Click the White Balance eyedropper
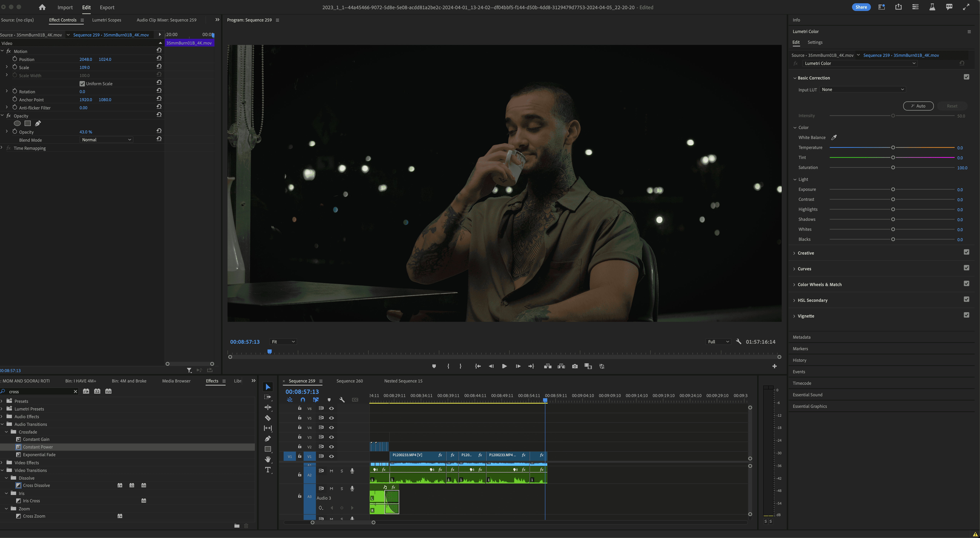This screenshot has height=538, width=980. (834, 137)
